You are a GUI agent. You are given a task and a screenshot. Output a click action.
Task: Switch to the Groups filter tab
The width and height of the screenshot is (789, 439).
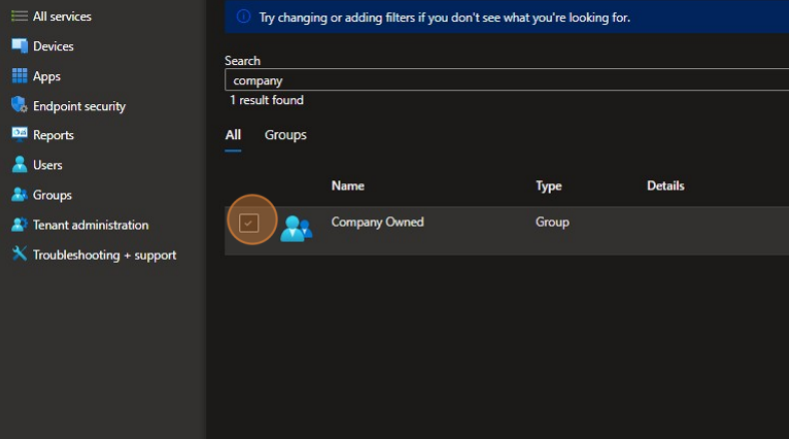[285, 135]
